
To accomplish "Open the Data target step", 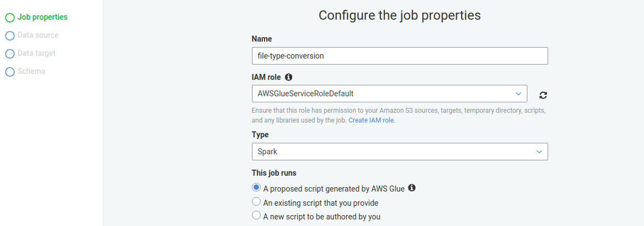I will coord(37,53).
